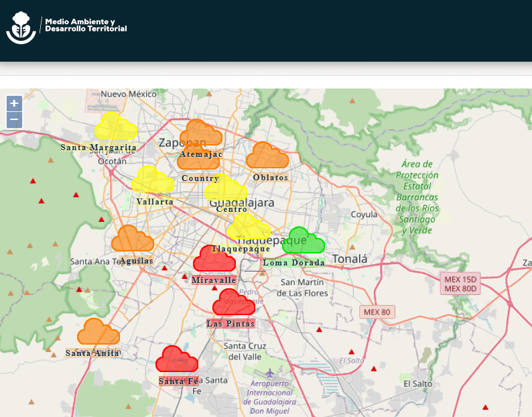Open the red Santa Fe cloud marker
Screen dimensions: 532x417
point(177,360)
